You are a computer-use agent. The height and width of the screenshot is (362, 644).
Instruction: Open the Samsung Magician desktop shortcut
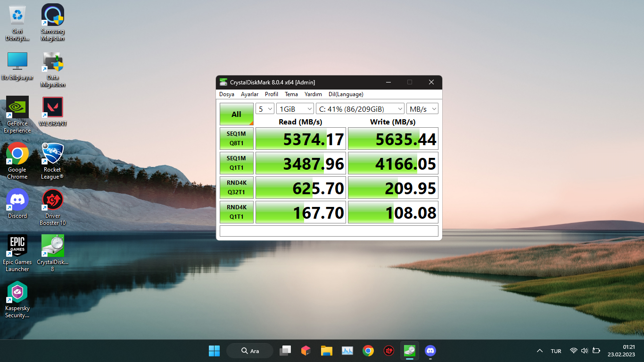tap(52, 22)
